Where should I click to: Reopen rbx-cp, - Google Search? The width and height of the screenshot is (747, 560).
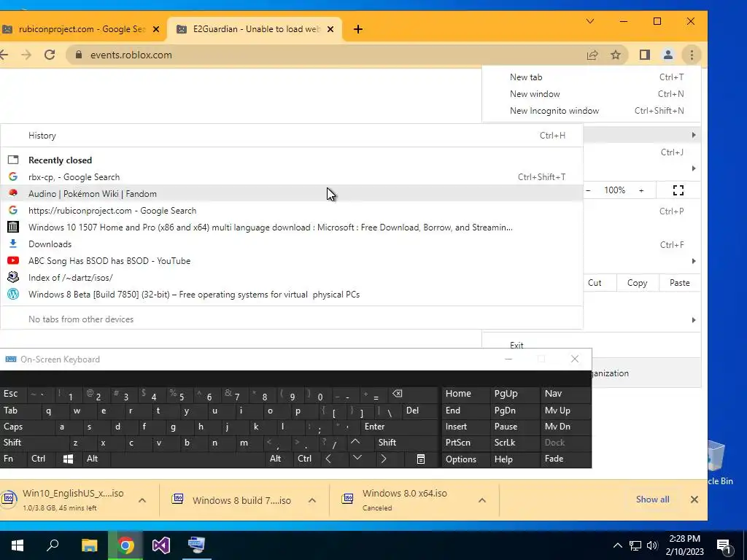[292, 176]
